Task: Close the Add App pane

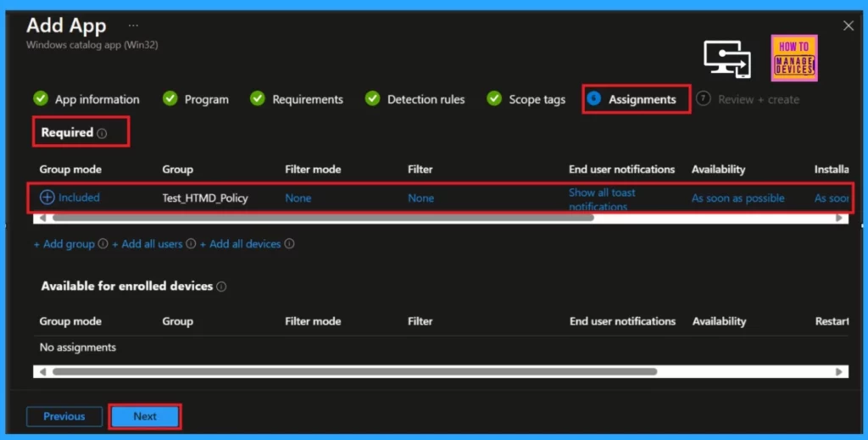Action: tap(849, 26)
